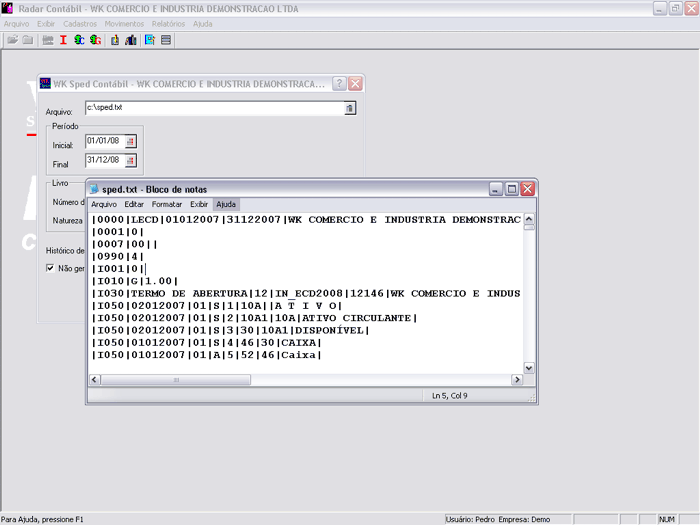Open the Final date calendar picker
Screen dimensions: 700x525
click(x=130, y=160)
